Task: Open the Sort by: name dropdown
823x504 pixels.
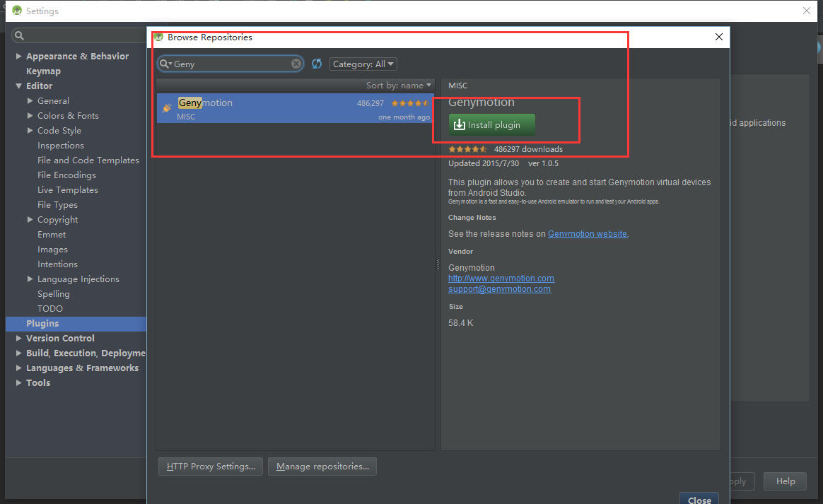Action: tap(398, 85)
